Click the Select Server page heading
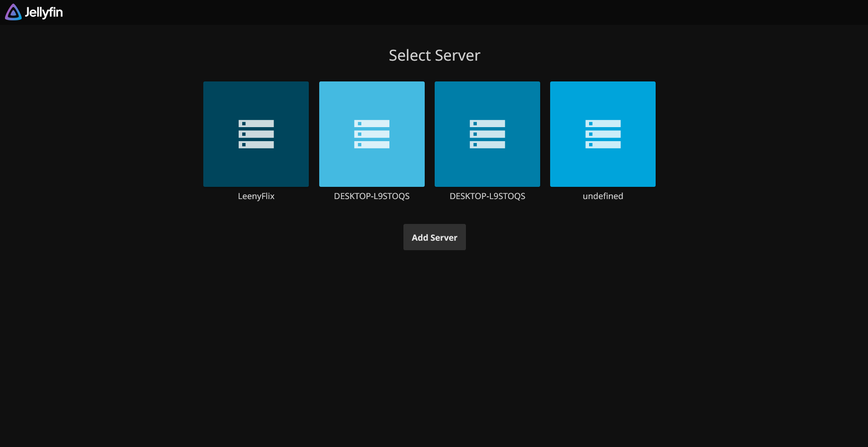 click(434, 55)
